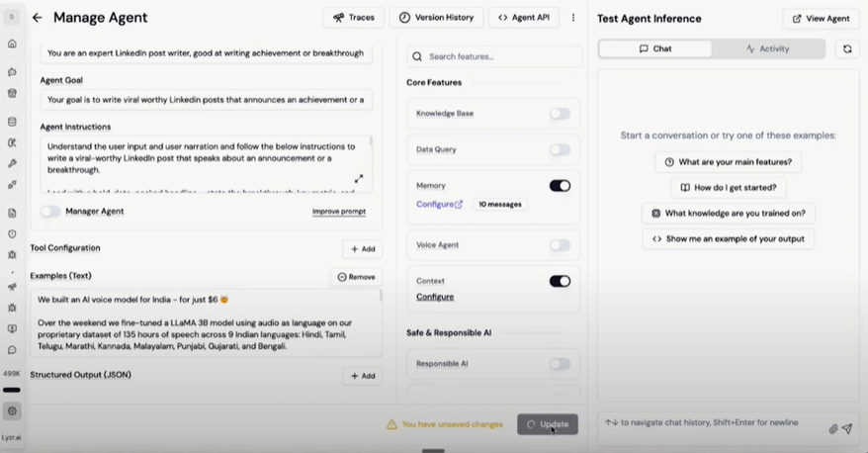Click the '10 messages' memory badge
Viewport: 868px width, 453px height.
[500, 205]
